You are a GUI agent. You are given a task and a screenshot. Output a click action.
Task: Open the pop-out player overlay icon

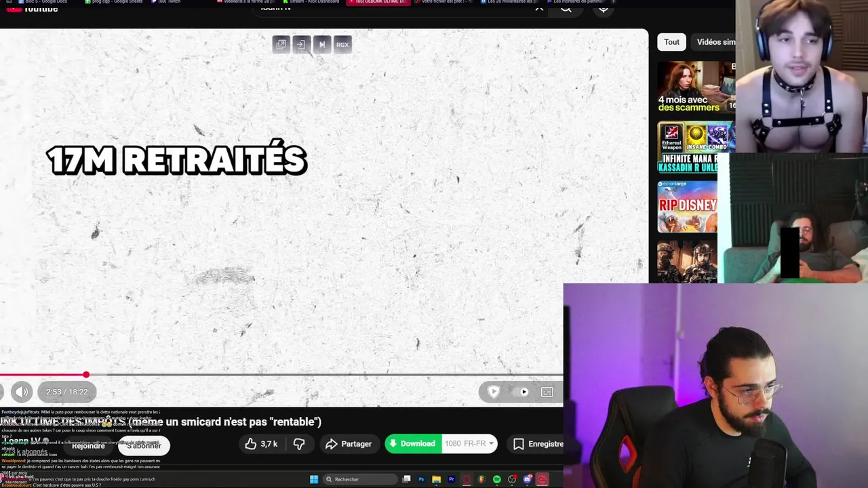(281, 45)
